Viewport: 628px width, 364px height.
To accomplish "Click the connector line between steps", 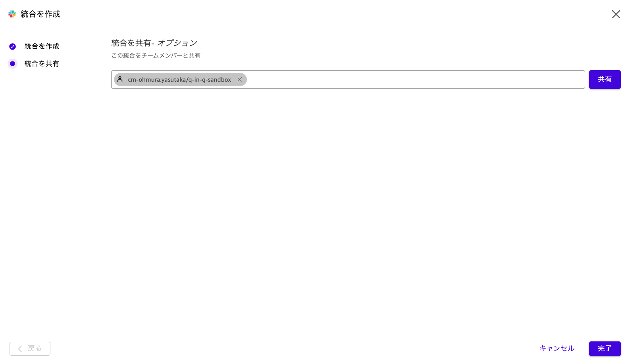I will pos(13,55).
